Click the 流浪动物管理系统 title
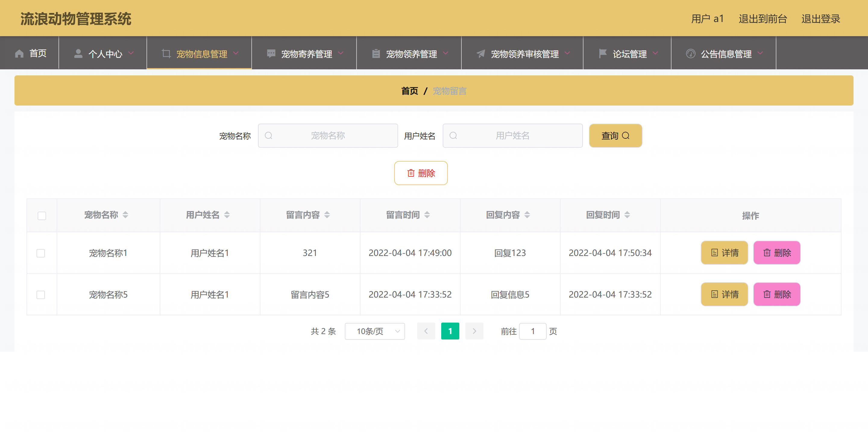 76,19
